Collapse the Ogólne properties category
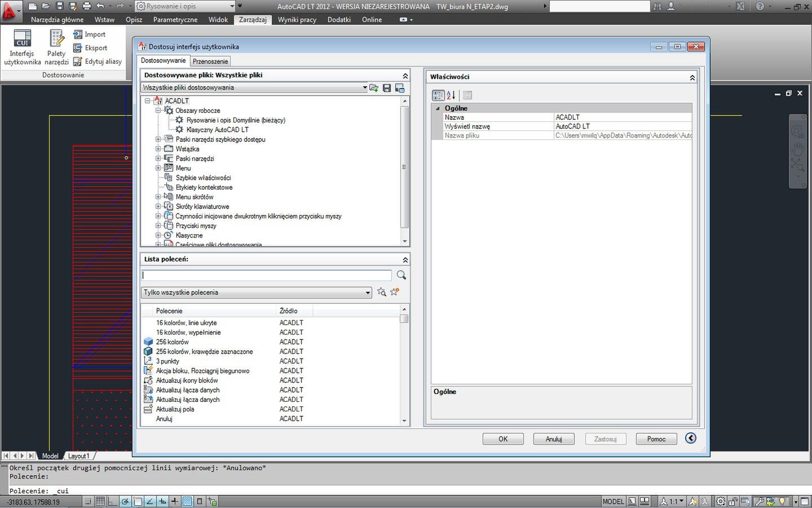Screen dimensions: 812x508 [438, 108]
